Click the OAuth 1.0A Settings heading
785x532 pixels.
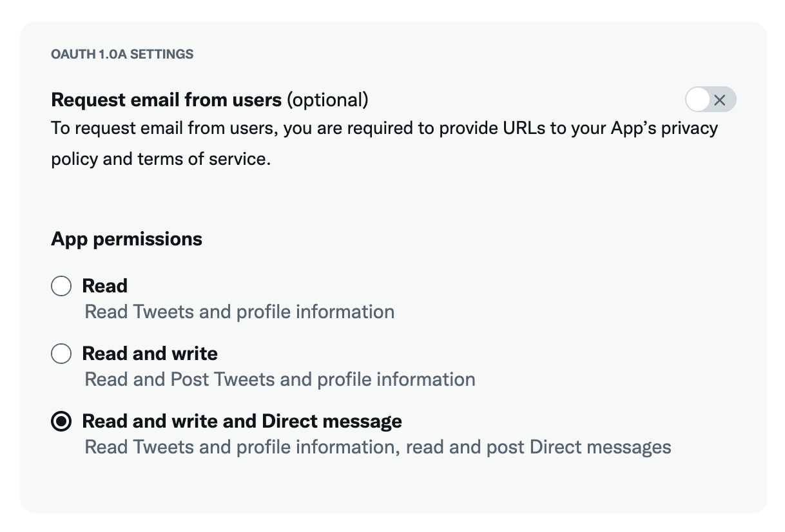pos(122,54)
